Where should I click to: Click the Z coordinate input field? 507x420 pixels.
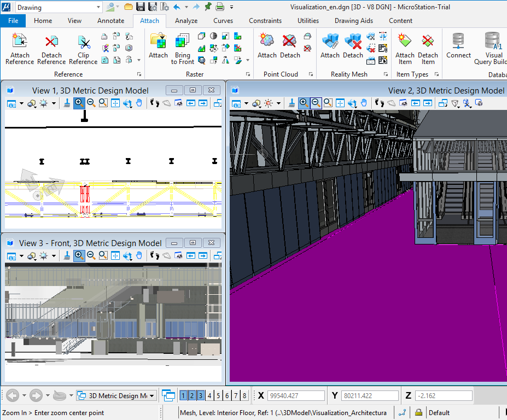point(444,395)
